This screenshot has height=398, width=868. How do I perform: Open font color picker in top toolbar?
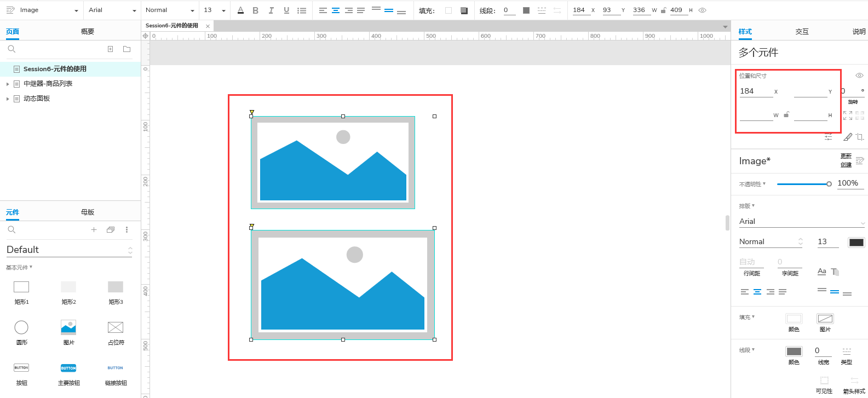click(240, 10)
